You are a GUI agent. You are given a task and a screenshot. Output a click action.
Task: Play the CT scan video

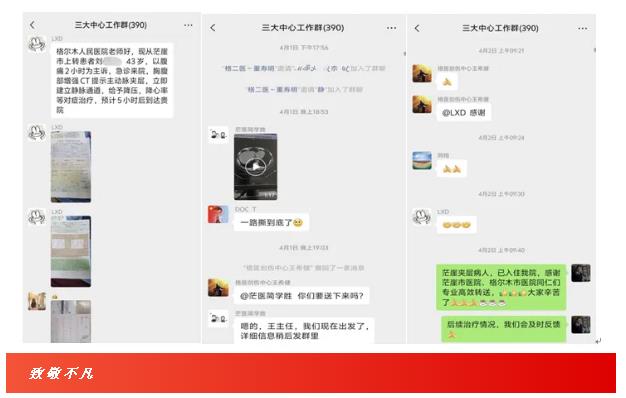pyautogui.click(x=256, y=167)
